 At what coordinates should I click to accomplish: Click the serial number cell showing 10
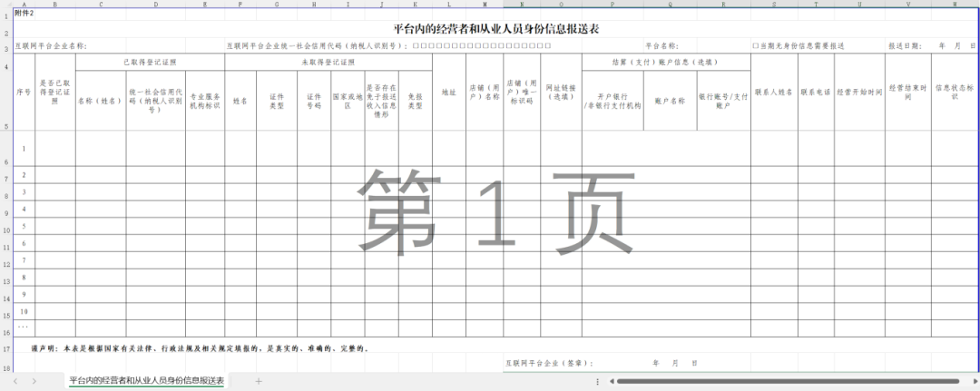(x=24, y=311)
